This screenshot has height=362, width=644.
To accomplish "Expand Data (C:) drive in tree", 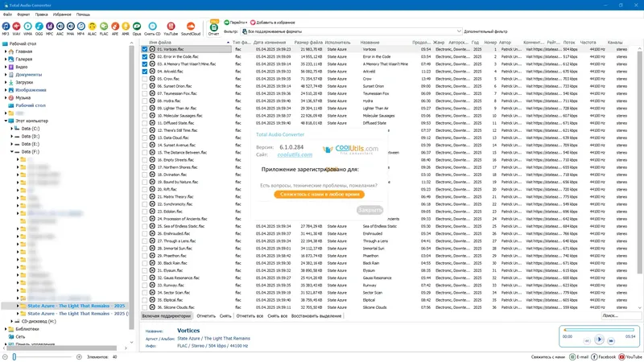I will coord(12,129).
